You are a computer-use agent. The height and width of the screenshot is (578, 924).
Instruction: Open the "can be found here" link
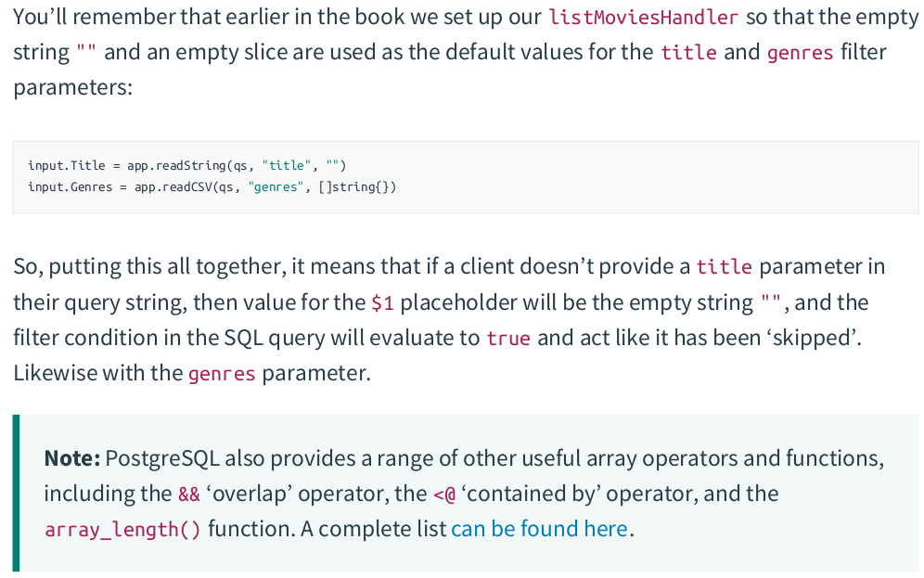pyautogui.click(x=539, y=529)
